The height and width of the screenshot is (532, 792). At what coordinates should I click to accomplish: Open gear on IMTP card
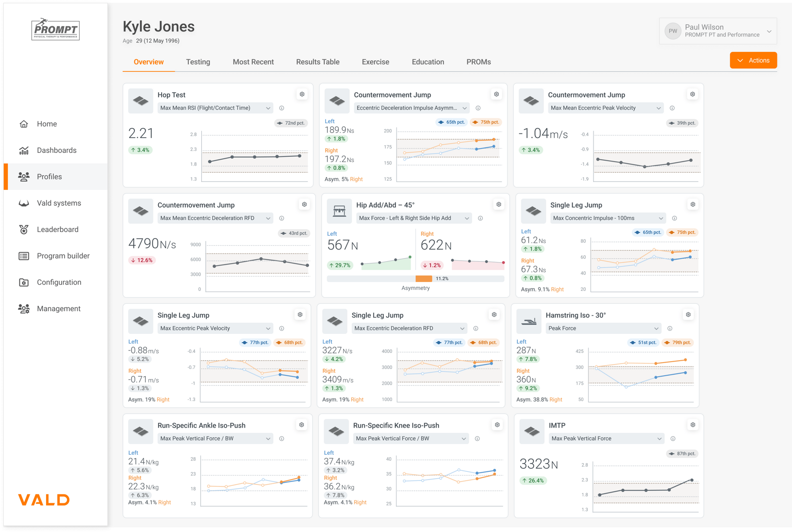click(693, 425)
